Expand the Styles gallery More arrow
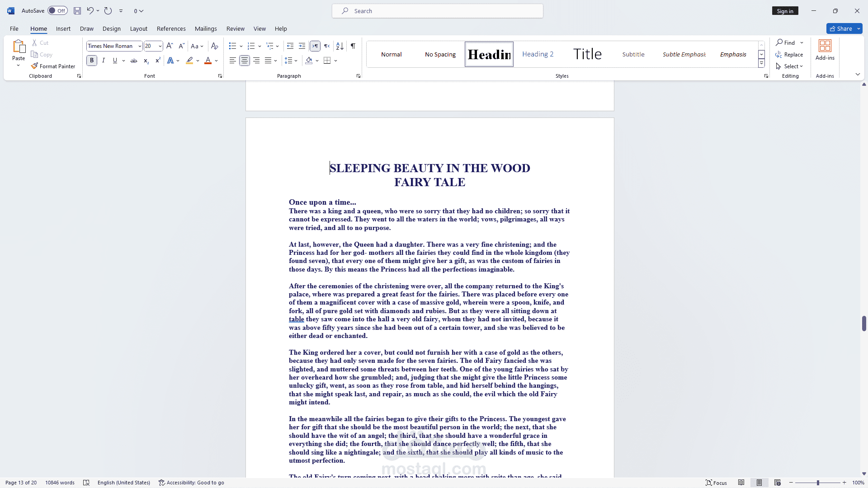The height and width of the screenshot is (488, 868). point(761,64)
